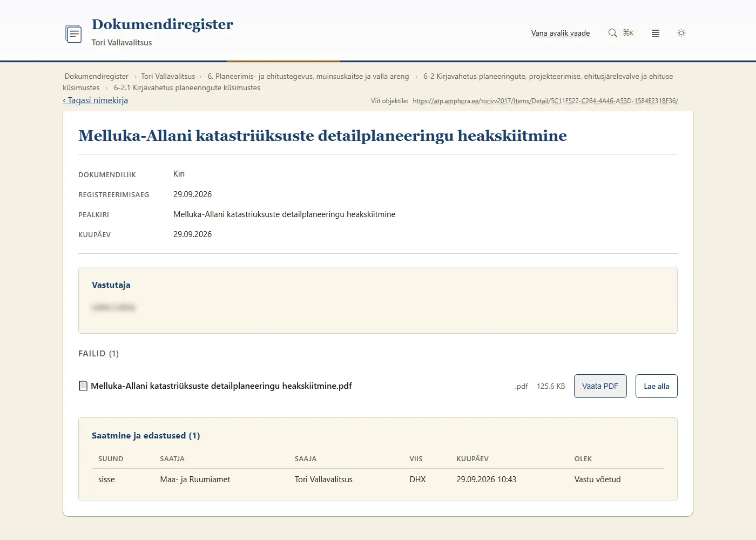The width and height of the screenshot is (756, 540).
Task: Open the Dokumendiregister breadcrumb
Action: (x=97, y=76)
